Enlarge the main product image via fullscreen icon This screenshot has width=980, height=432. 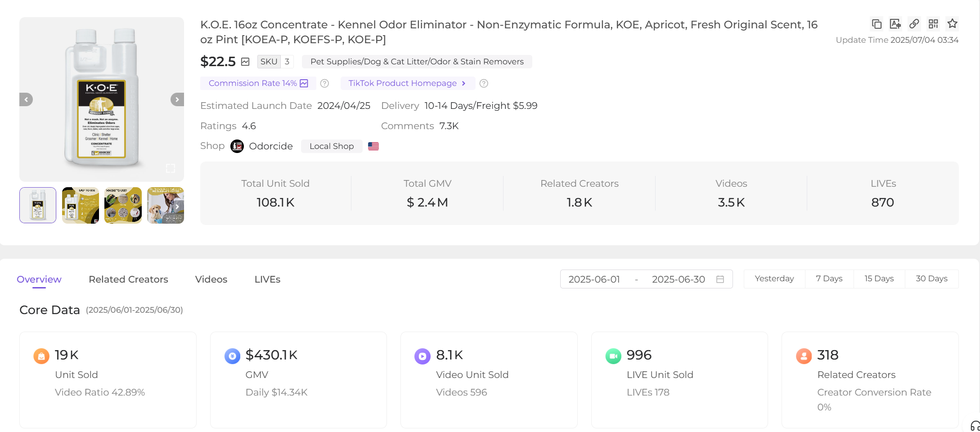[171, 168]
